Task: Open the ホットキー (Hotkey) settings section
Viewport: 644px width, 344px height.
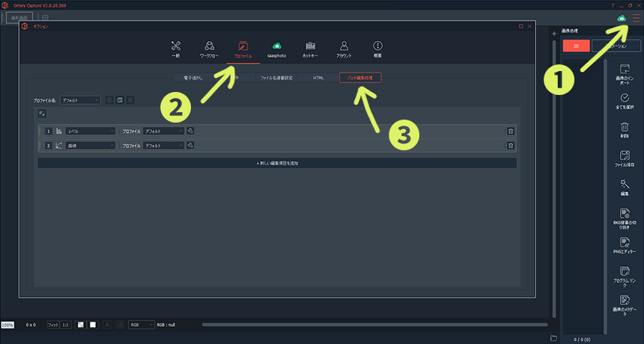Action: point(309,49)
